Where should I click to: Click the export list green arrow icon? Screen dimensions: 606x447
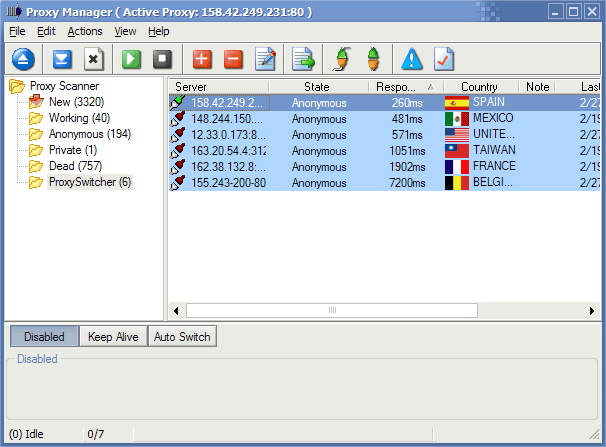point(303,59)
